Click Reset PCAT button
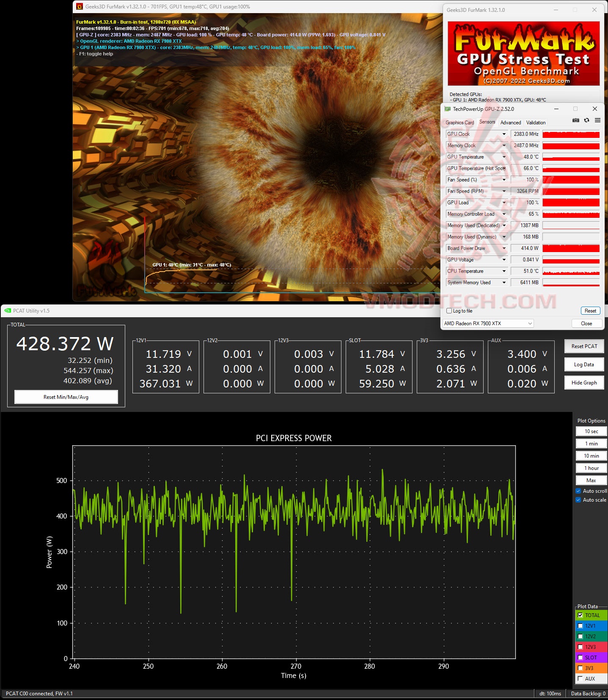Screen dimensions: 608x700 [584, 346]
